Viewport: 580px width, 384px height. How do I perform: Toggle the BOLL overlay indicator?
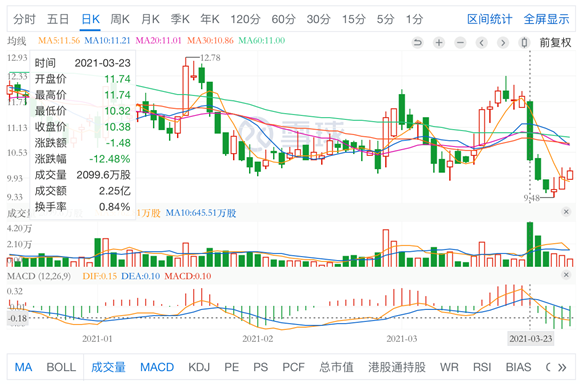pyautogui.click(x=61, y=367)
